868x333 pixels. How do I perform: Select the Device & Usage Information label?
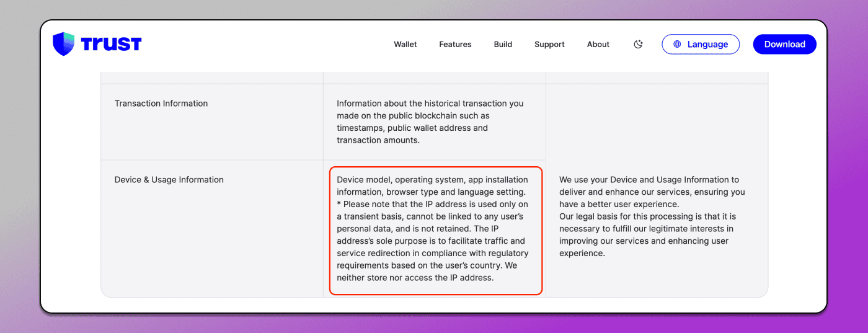(169, 180)
